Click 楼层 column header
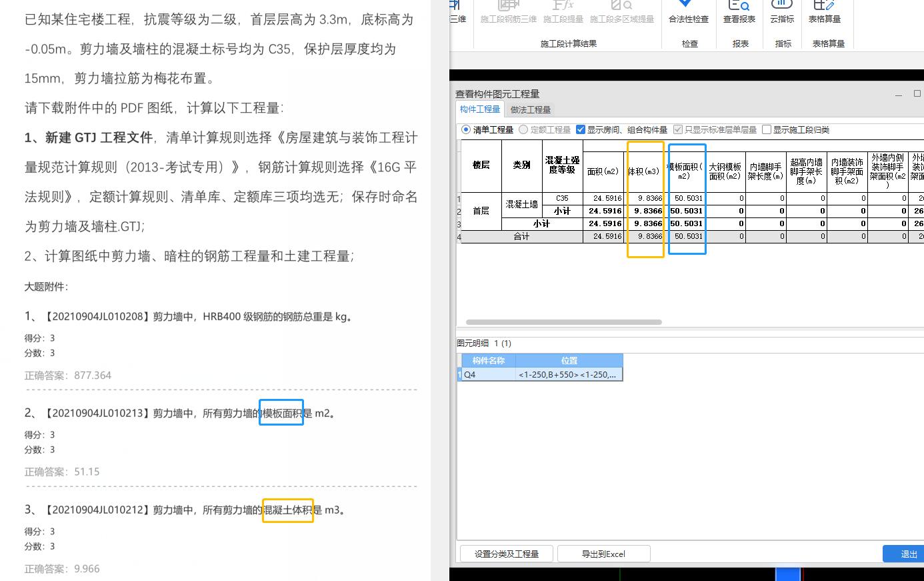Image resolution: width=924 pixels, height=581 pixels. (481, 165)
